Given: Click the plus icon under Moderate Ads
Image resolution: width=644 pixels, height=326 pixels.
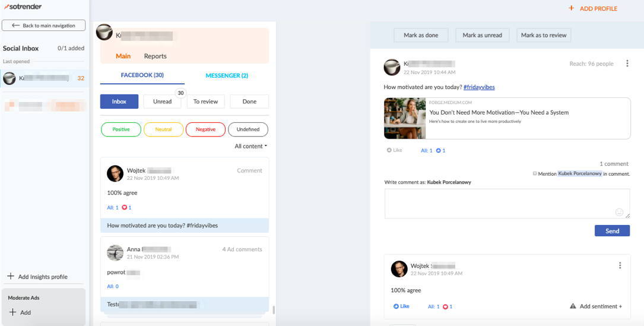Looking at the screenshot, I should click(x=12, y=312).
